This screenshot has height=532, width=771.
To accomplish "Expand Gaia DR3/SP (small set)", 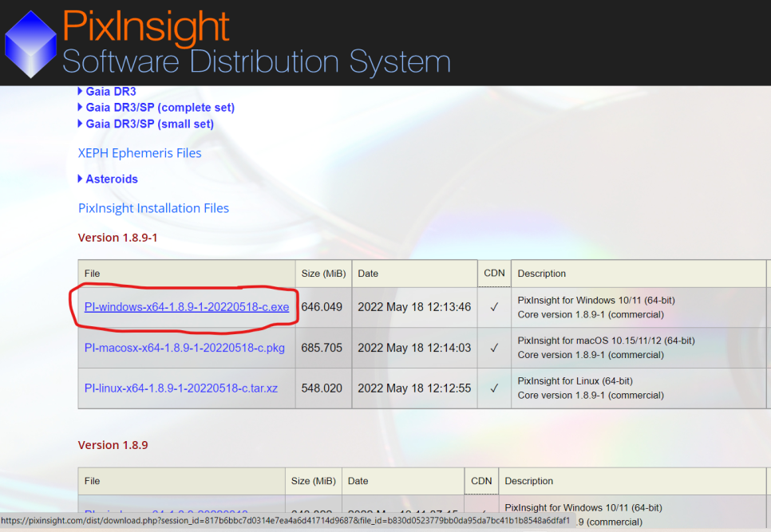I will click(145, 124).
